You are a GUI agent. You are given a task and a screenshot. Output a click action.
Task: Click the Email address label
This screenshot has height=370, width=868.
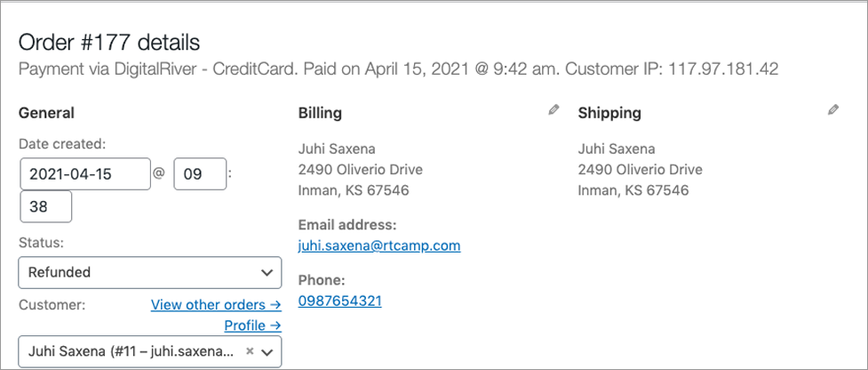pyautogui.click(x=347, y=224)
